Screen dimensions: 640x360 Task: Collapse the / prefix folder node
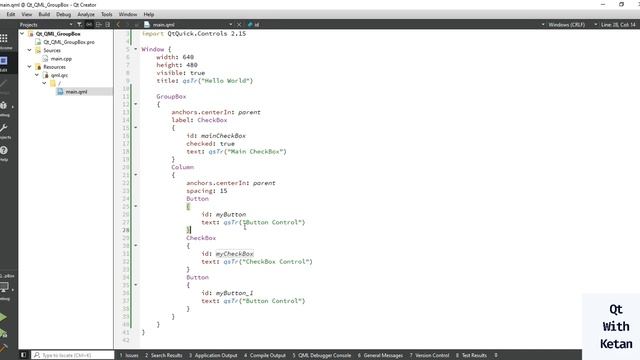point(44,83)
